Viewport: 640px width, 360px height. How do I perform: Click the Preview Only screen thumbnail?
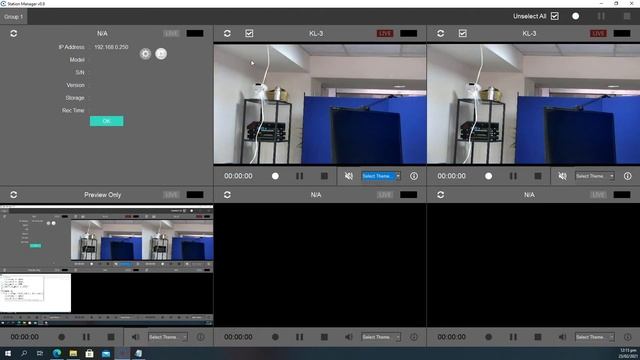[107, 265]
